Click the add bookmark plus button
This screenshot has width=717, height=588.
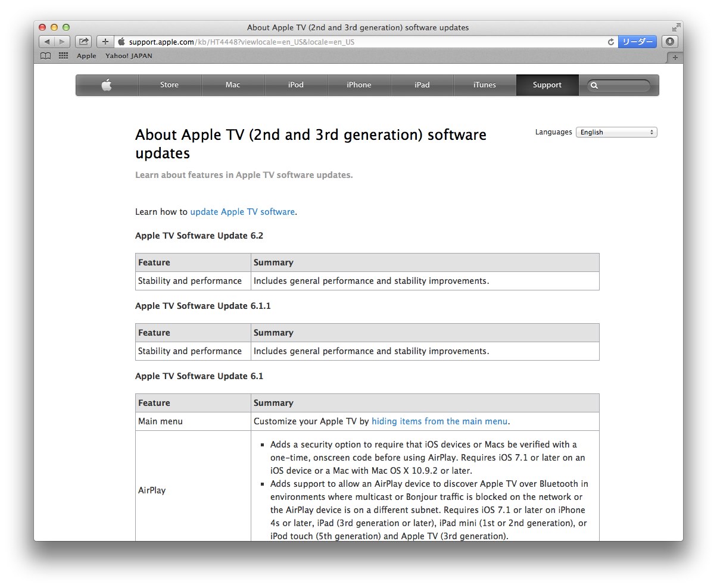[x=105, y=42]
